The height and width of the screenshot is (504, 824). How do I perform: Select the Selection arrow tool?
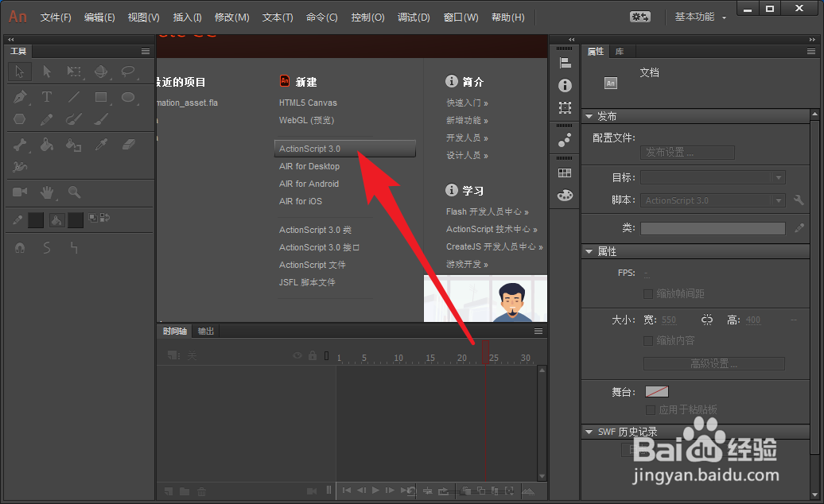19,72
